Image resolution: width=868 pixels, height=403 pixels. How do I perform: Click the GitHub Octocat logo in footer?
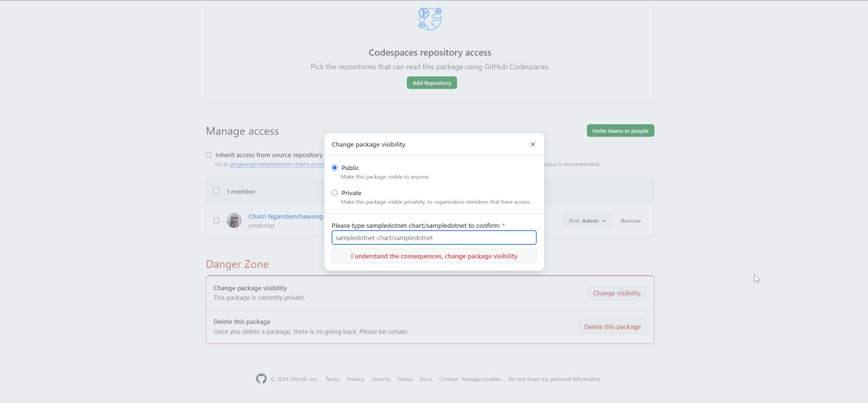(261, 379)
